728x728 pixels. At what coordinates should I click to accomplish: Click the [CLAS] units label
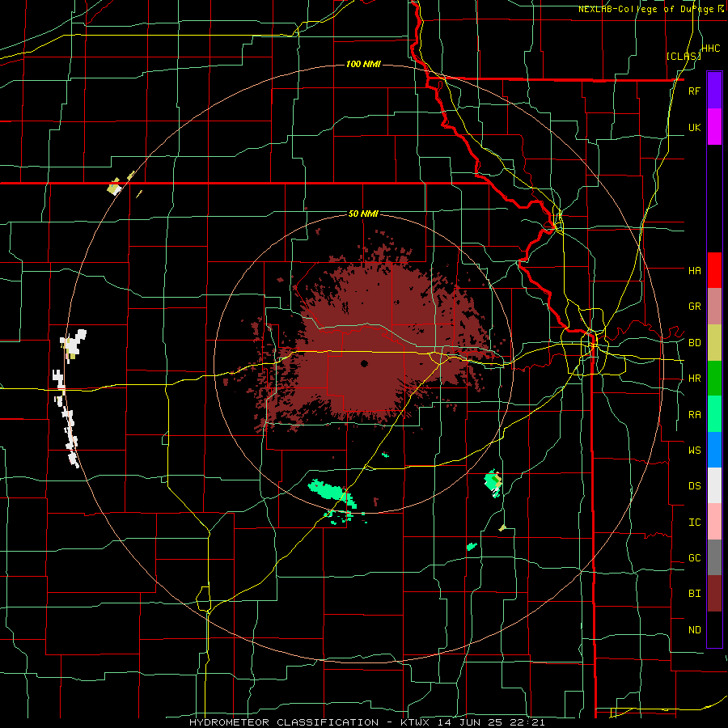pos(684,57)
